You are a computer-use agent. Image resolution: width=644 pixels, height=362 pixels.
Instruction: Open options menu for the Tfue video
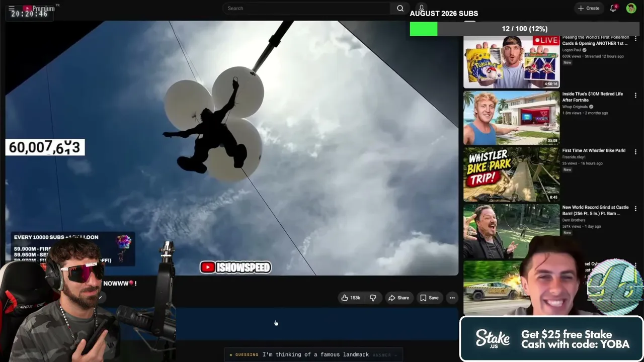coord(635,95)
